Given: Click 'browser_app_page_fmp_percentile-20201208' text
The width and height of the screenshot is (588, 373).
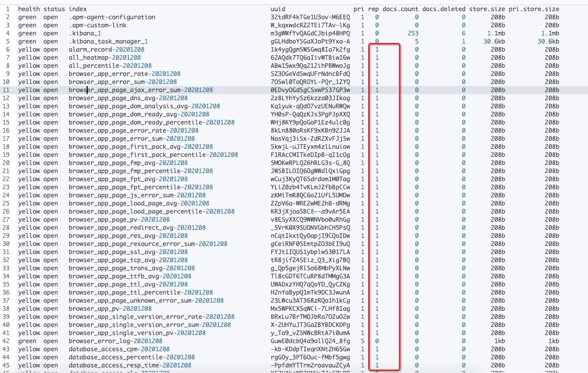Looking at the screenshot, I should [141, 171].
